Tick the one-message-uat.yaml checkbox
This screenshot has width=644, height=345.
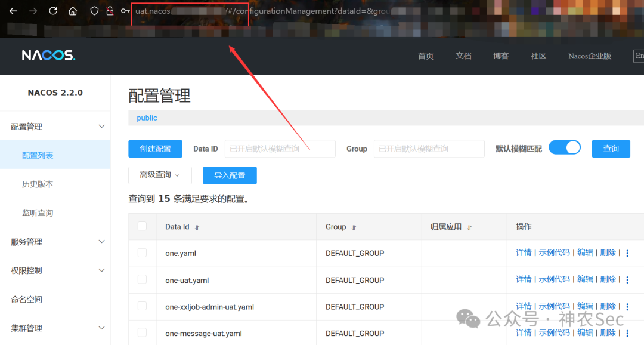coord(142,332)
